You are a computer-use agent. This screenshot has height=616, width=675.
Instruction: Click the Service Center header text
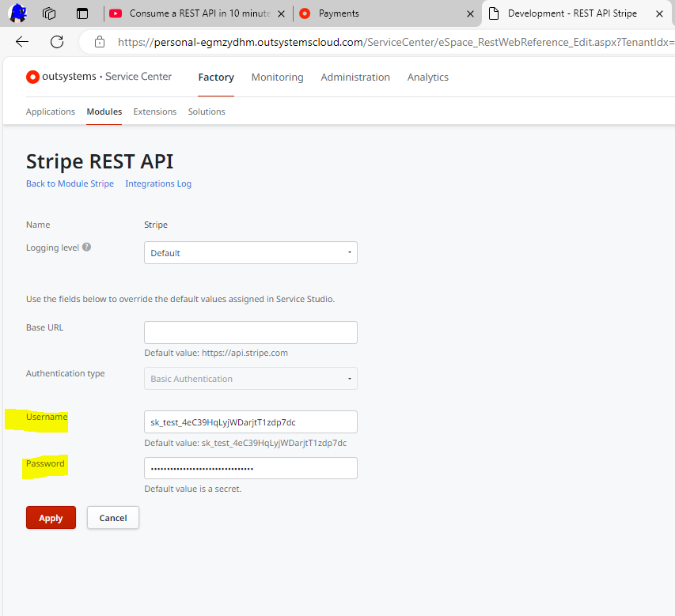[x=138, y=77]
